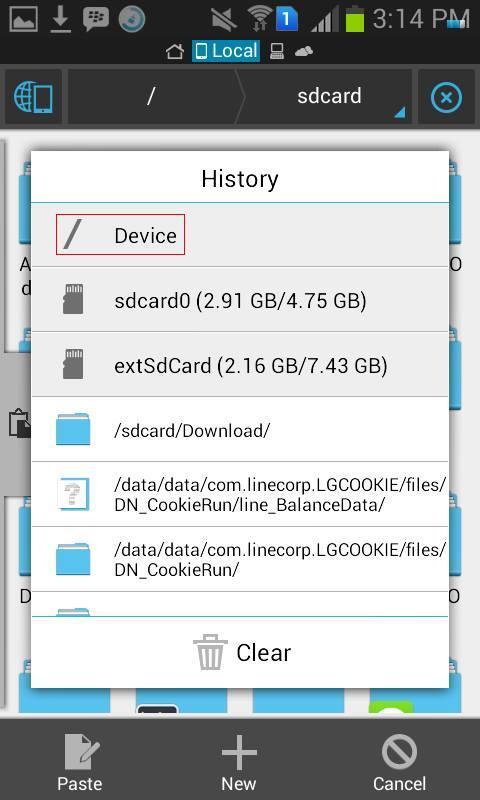Switch to the Local tab

click(226, 51)
